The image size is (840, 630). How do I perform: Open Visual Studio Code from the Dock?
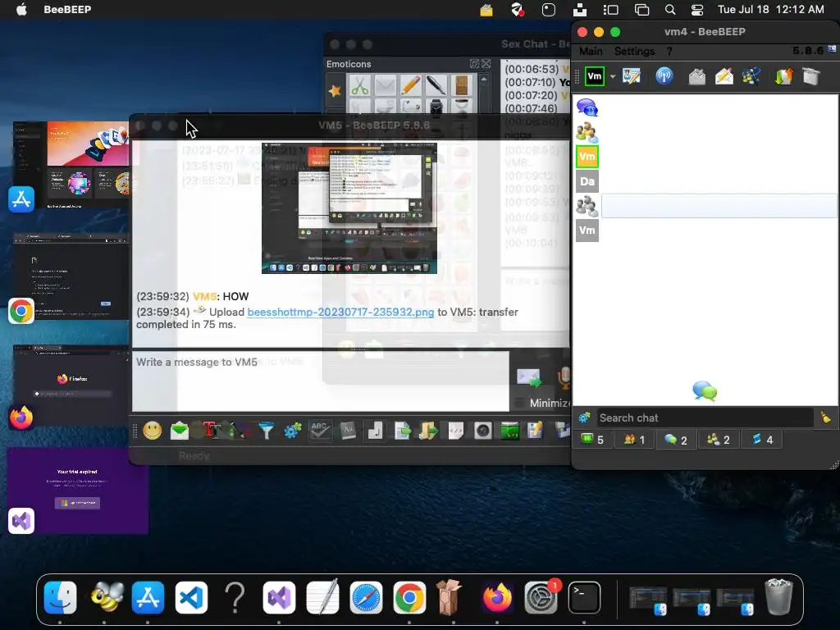(191, 597)
